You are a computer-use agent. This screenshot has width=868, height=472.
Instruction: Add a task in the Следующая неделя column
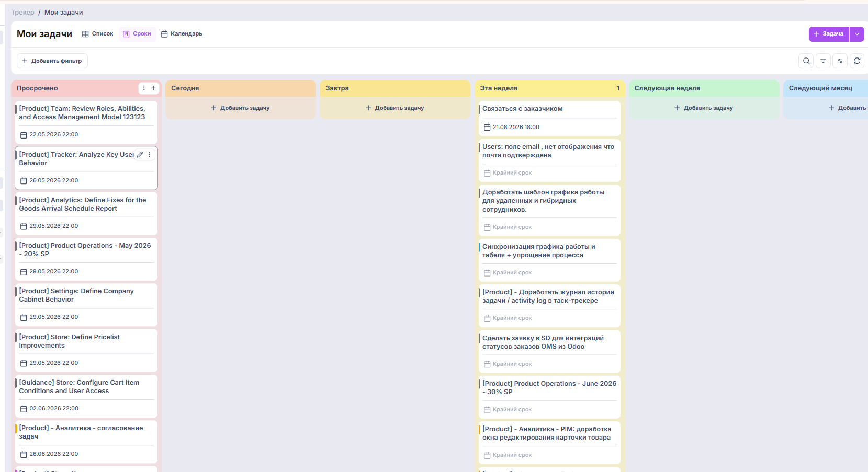coord(704,108)
